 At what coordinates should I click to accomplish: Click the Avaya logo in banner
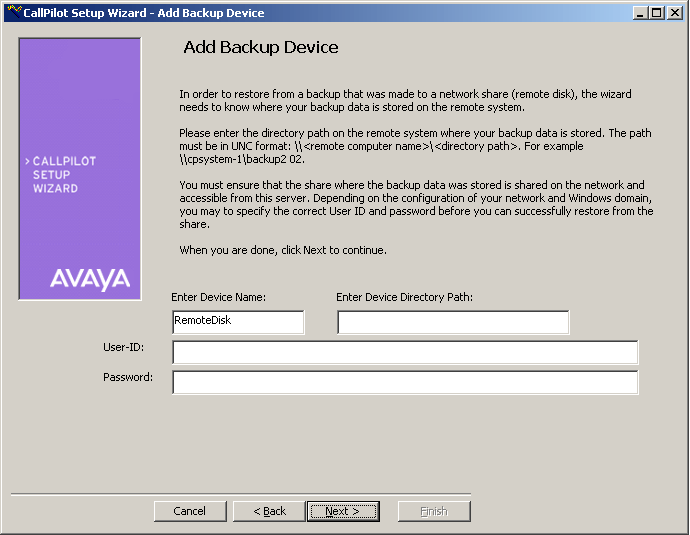[x=90, y=279]
